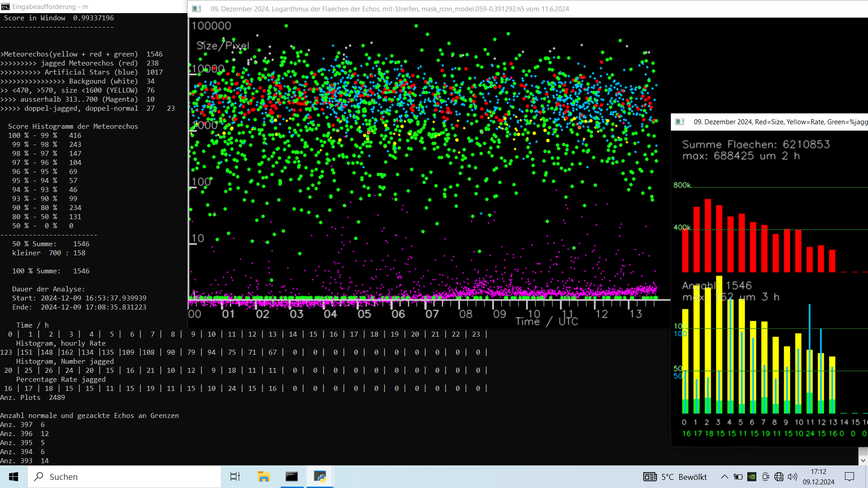Select the 'jagged Meteorechos (red)' line
The image size is (868, 488).
click(80, 63)
